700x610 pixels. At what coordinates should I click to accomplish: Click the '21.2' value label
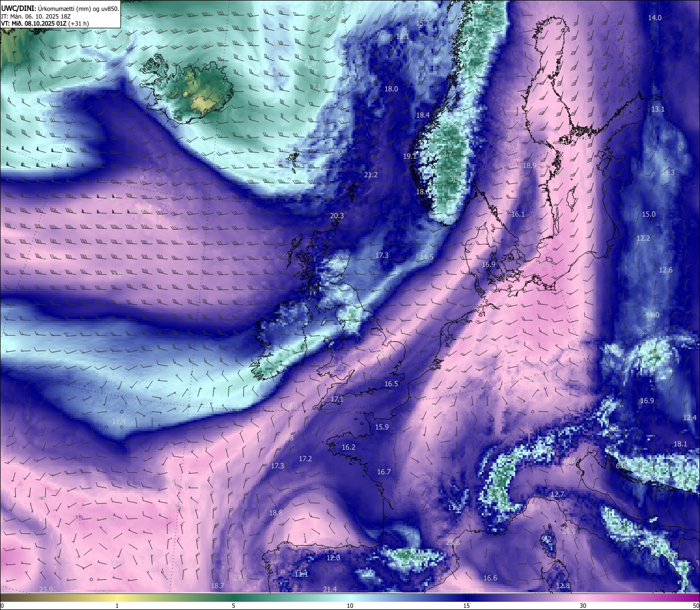click(371, 175)
